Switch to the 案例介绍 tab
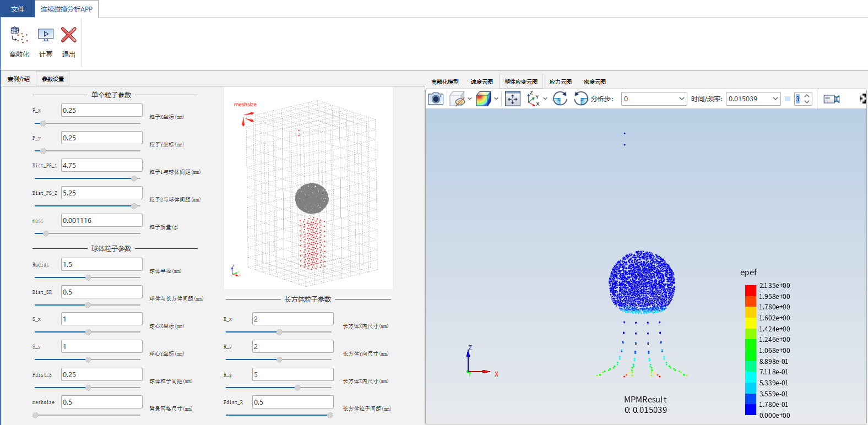Screen dimensions: 868x425 coord(19,79)
